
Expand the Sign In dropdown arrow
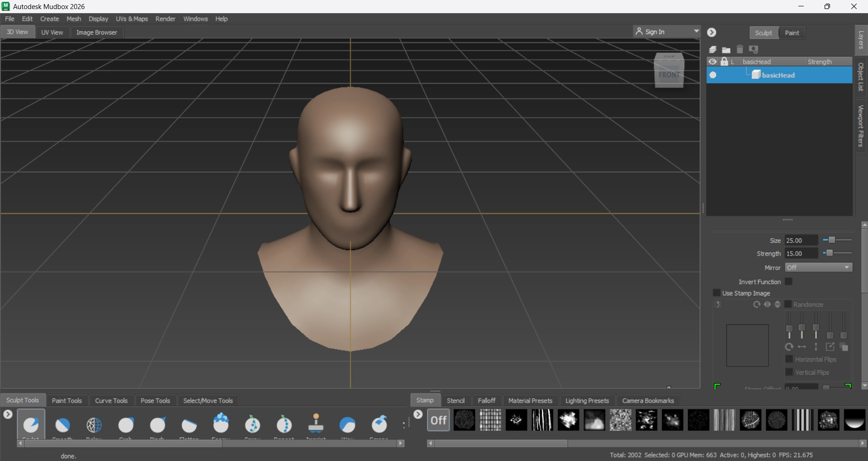click(x=696, y=31)
